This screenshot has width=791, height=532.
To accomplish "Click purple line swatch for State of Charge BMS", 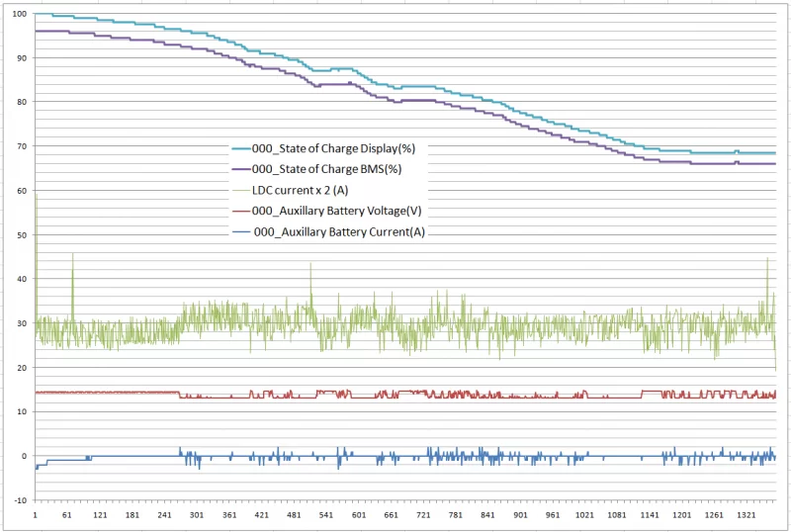I will 240,169.
